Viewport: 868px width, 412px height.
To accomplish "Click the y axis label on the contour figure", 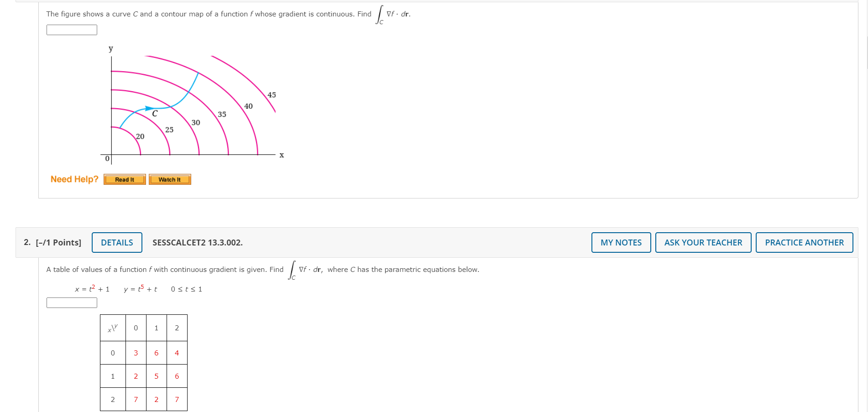I will click(x=110, y=49).
